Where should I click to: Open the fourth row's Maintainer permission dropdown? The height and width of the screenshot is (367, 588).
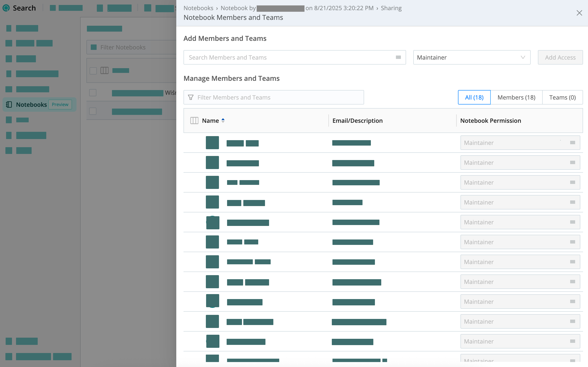point(520,202)
